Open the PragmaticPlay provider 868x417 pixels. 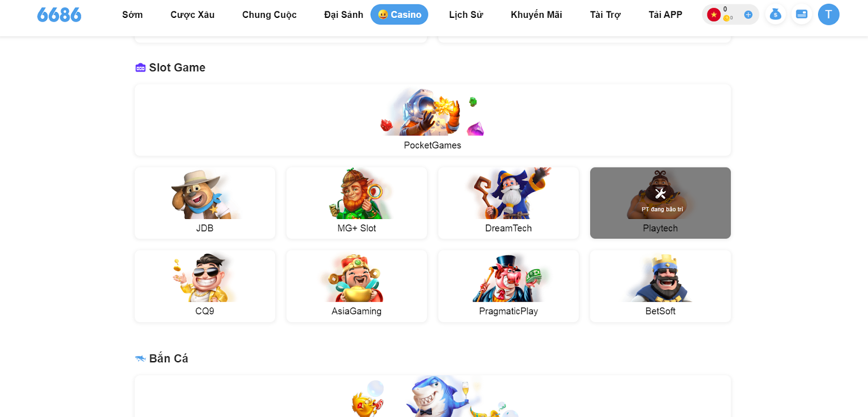[x=508, y=286]
